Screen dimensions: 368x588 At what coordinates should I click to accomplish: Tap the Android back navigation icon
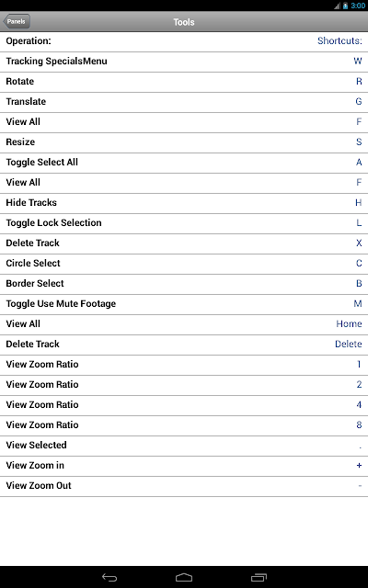(109, 578)
